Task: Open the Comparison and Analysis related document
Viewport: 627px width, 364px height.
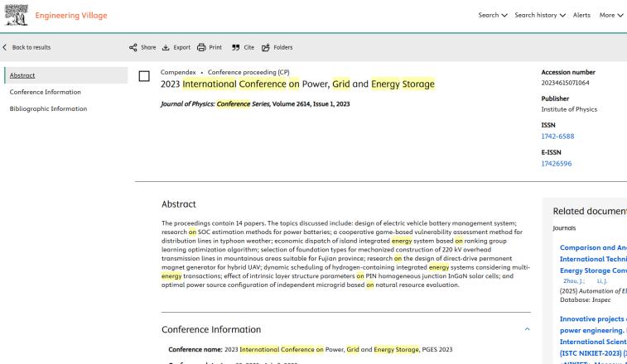Action: pyautogui.click(x=593, y=259)
